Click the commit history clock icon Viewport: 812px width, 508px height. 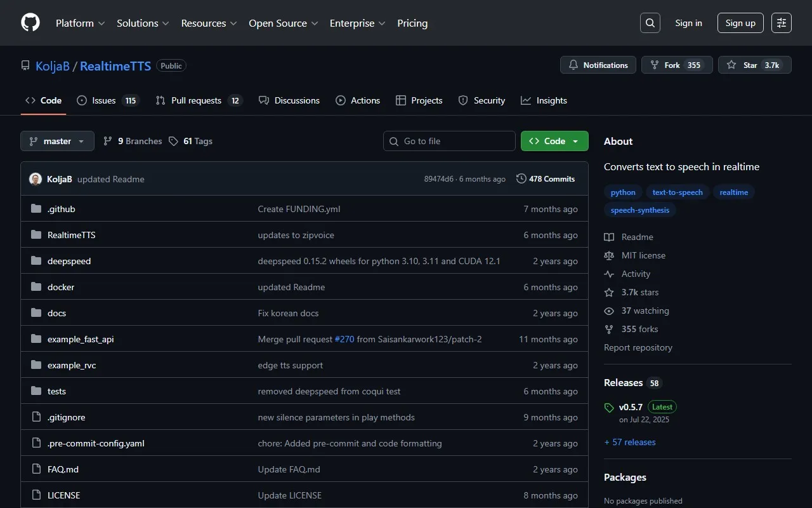click(521, 179)
